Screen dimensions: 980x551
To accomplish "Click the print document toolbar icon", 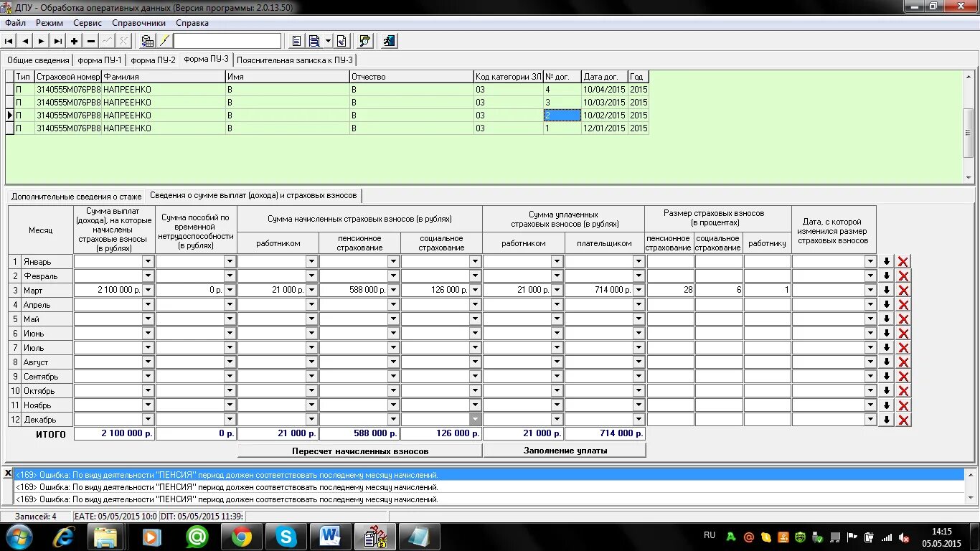I will tap(314, 41).
